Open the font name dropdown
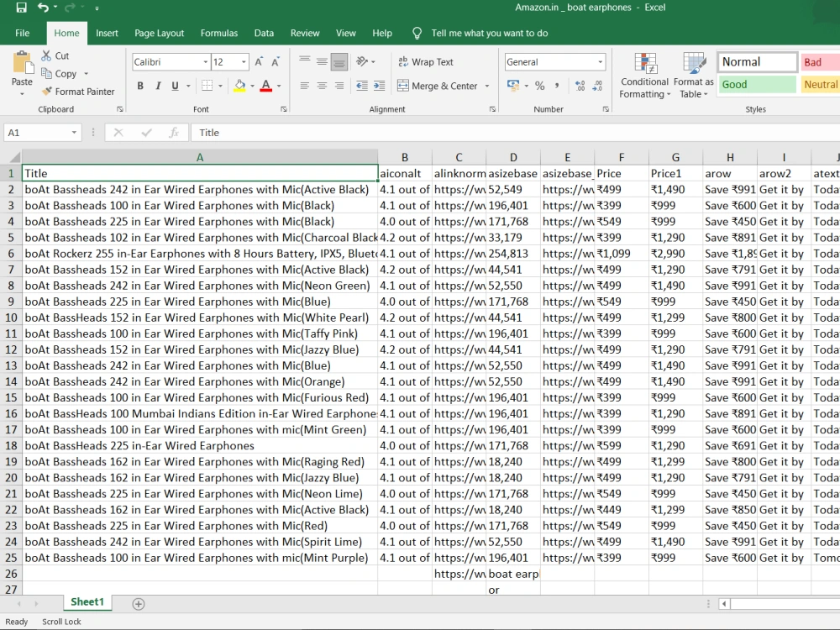 (204, 61)
